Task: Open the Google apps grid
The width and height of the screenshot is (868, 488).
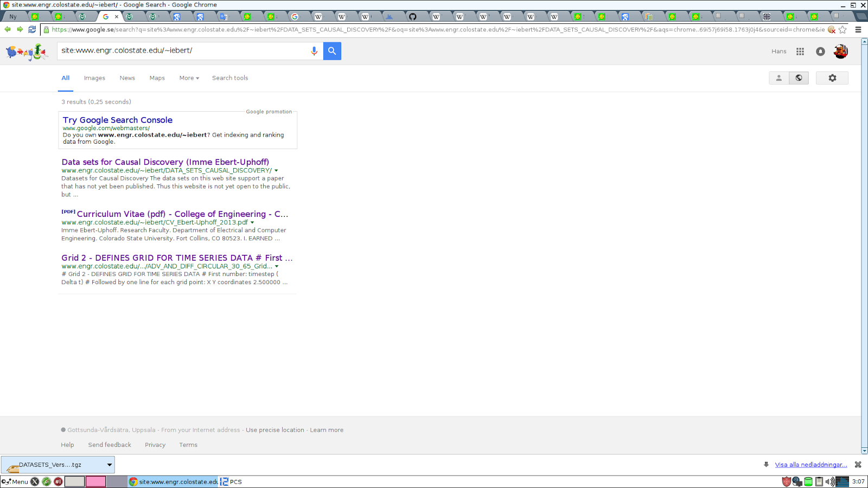Action: click(800, 52)
